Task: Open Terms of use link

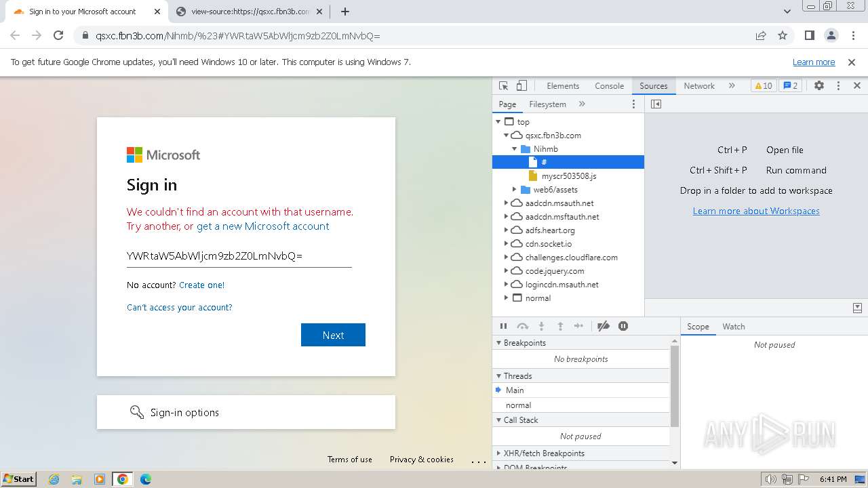Action: pyautogui.click(x=350, y=460)
